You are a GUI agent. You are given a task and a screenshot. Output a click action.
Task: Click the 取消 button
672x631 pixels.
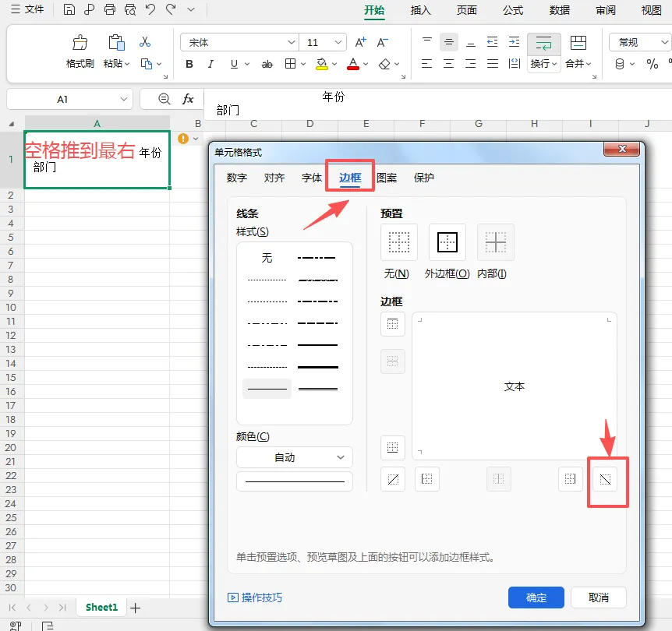tap(598, 598)
